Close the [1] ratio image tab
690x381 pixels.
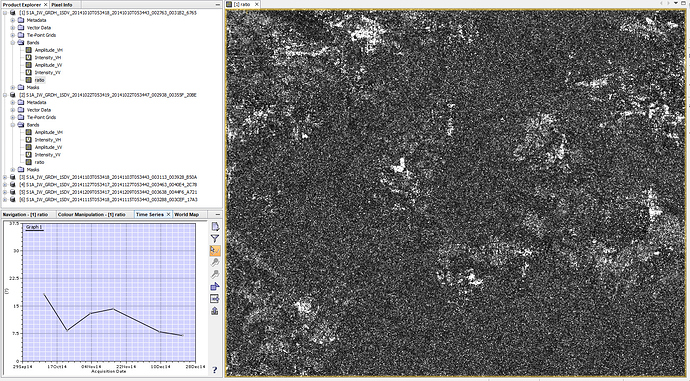point(256,4)
